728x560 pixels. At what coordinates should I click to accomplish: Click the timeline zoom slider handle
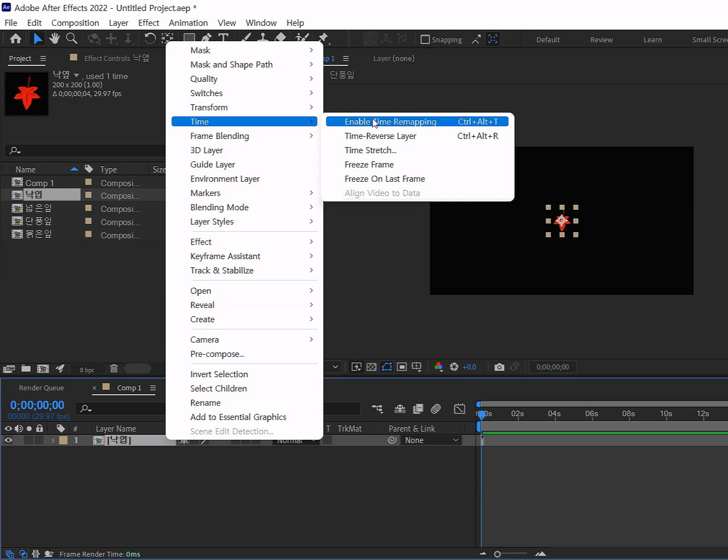pyautogui.click(x=497, y=554)
